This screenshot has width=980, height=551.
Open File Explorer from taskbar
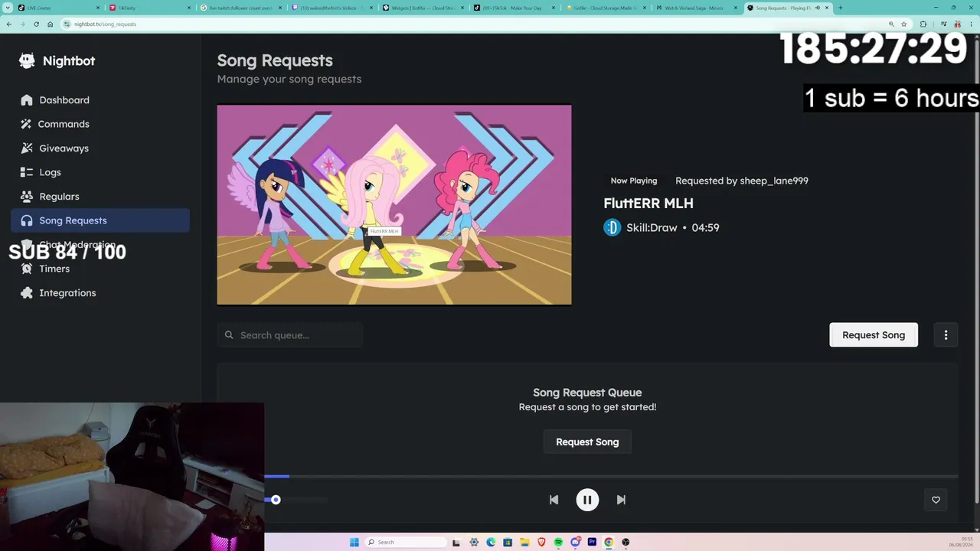coord(524,542)
